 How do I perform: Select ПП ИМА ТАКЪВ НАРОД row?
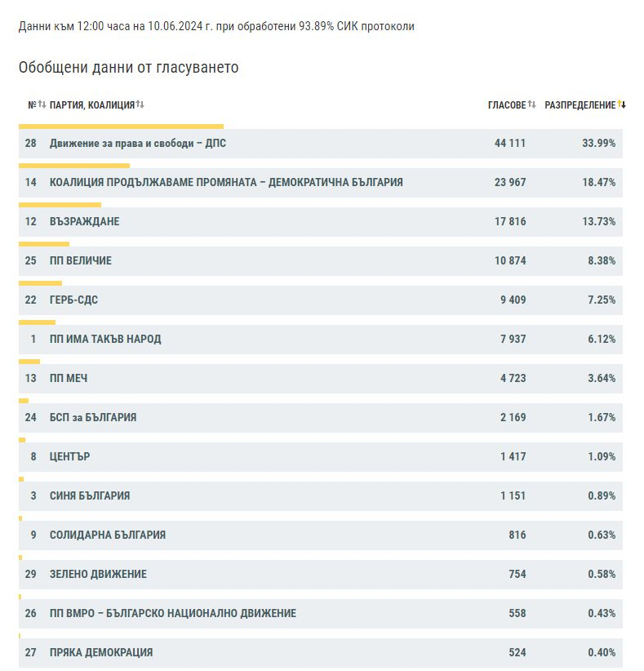point(321,340)
